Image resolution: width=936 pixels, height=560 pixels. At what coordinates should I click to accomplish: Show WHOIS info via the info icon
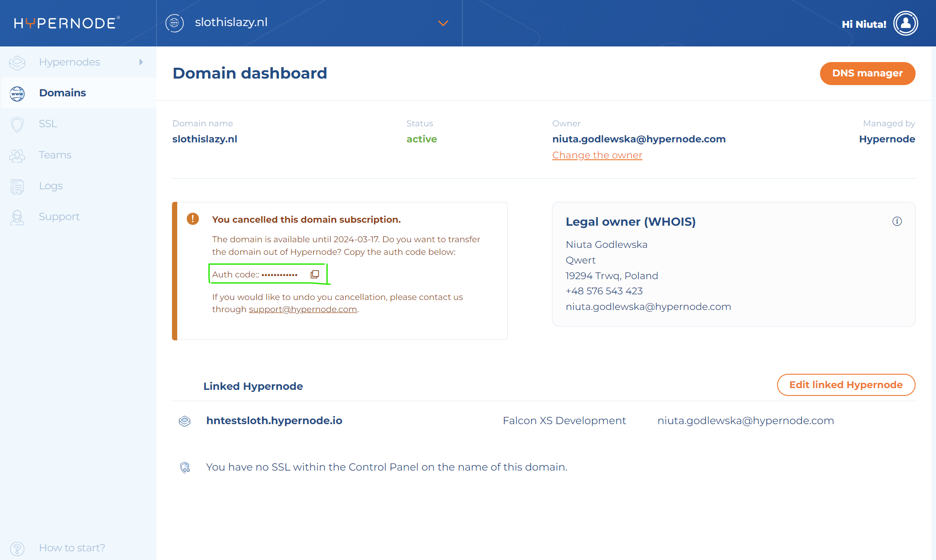897,221
